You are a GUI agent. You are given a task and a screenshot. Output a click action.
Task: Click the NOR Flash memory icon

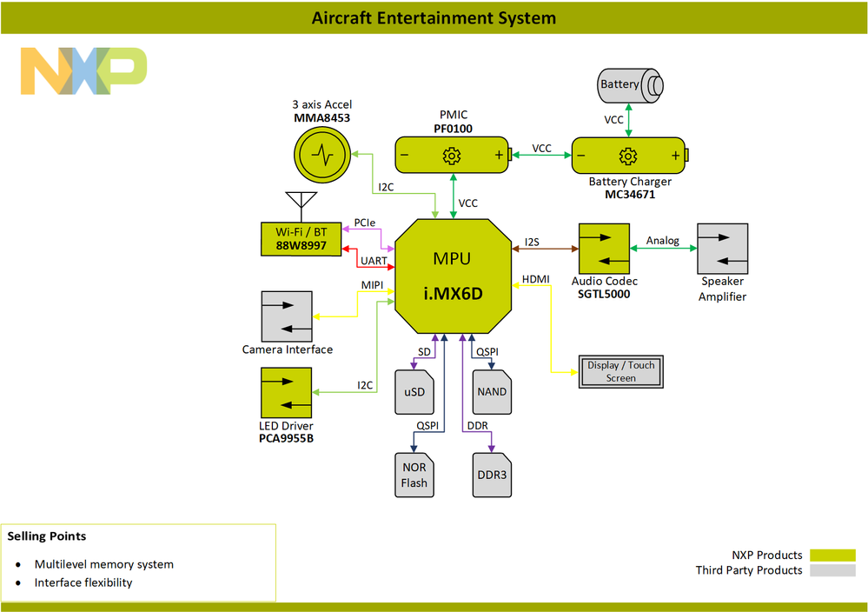tap(414, 476)
